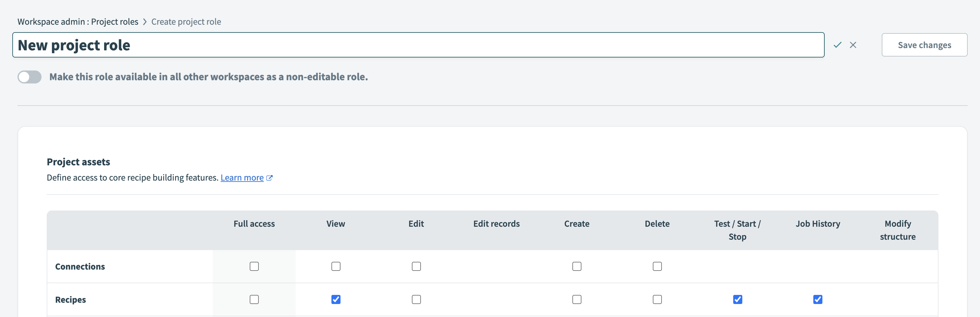
Task: Click the New project role name field
Action: pyautogui.click(x=418, y=45)
